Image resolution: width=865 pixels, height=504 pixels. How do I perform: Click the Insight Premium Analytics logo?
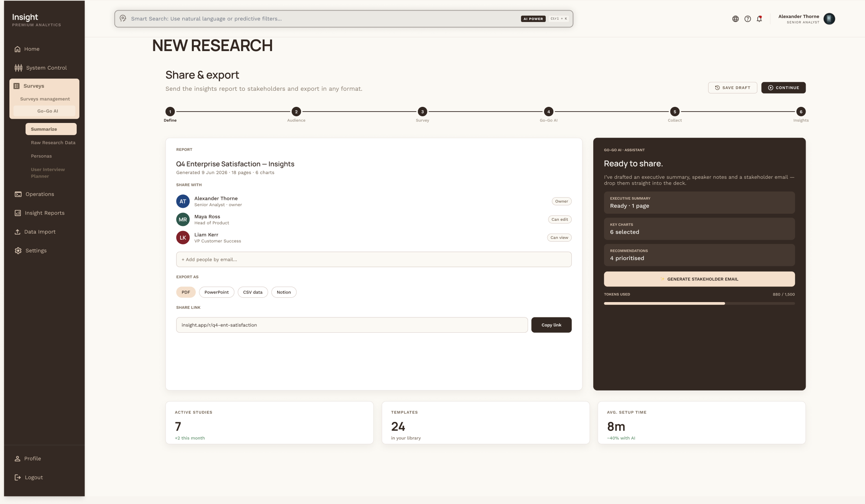tap(36, 20)
